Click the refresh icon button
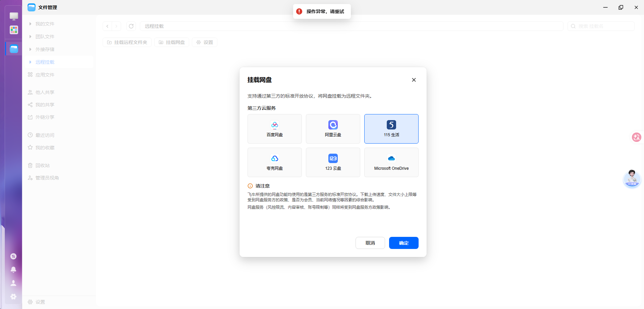 (131, 26)
